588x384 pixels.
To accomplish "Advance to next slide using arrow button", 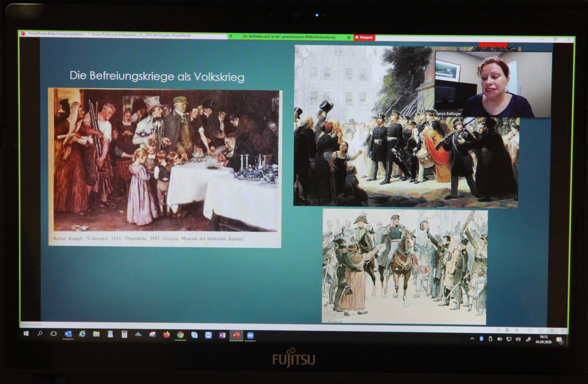I will click(517, 330).
